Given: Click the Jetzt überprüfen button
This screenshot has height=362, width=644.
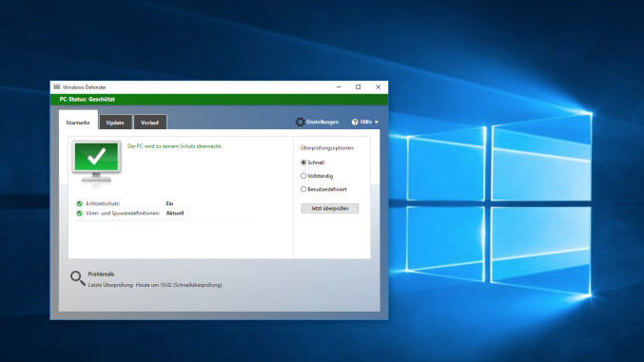Looking at the screenshot, I should 329,208.
